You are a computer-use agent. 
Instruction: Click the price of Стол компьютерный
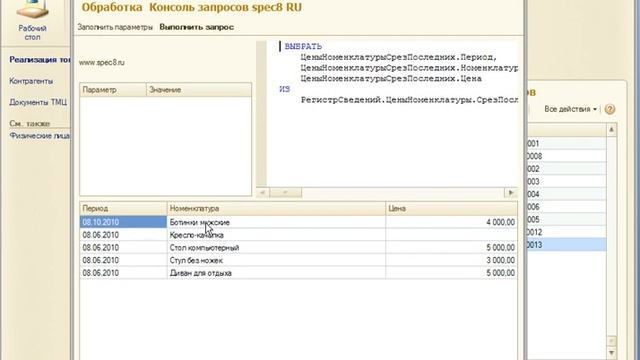[x=451, y=248]
